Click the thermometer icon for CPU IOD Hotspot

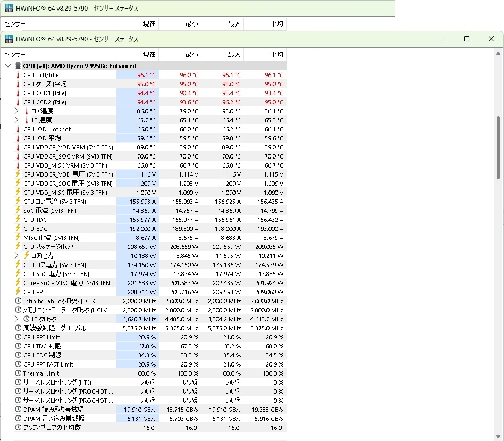click(18, 129)
